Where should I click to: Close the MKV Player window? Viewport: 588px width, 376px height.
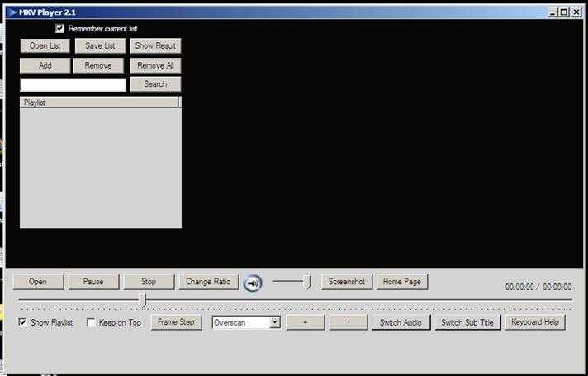[x=576, y=12]
